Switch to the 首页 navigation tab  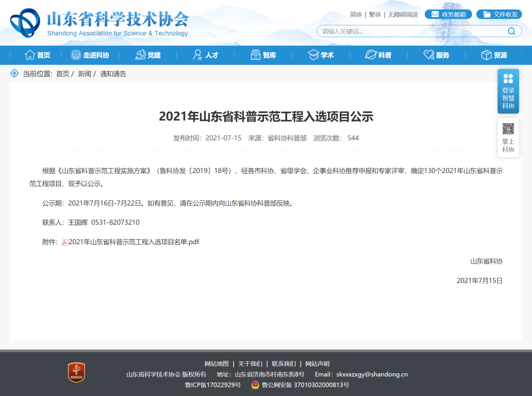(38, 55)
